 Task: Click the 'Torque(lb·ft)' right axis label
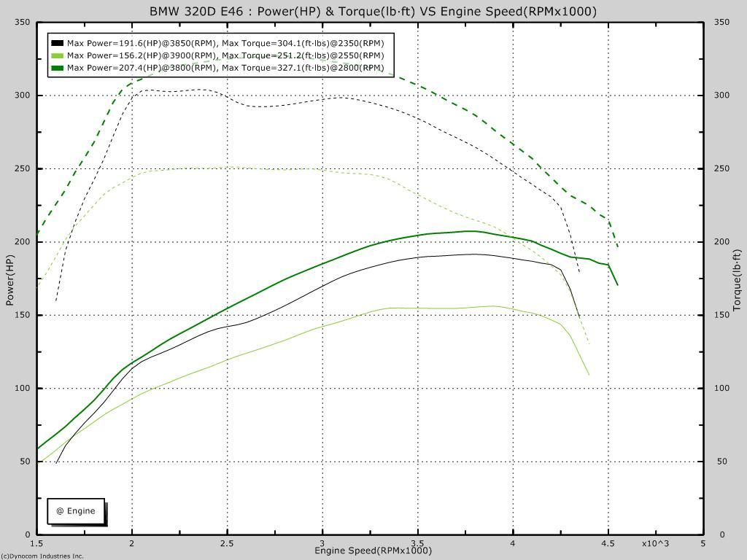737,279
